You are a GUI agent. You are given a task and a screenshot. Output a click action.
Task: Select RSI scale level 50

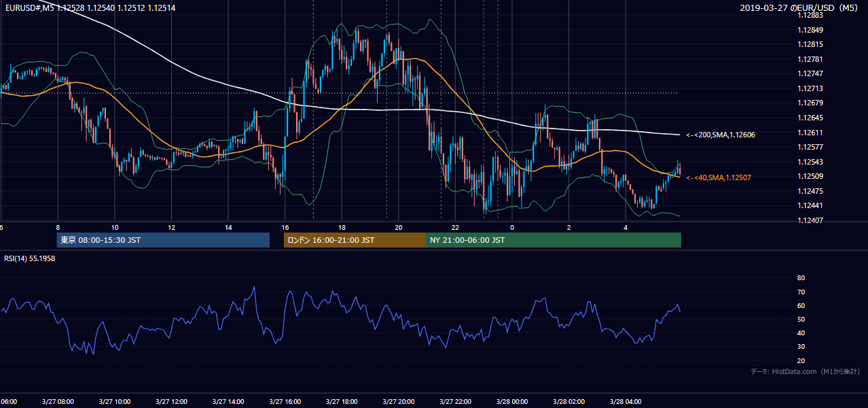point(801,319)
